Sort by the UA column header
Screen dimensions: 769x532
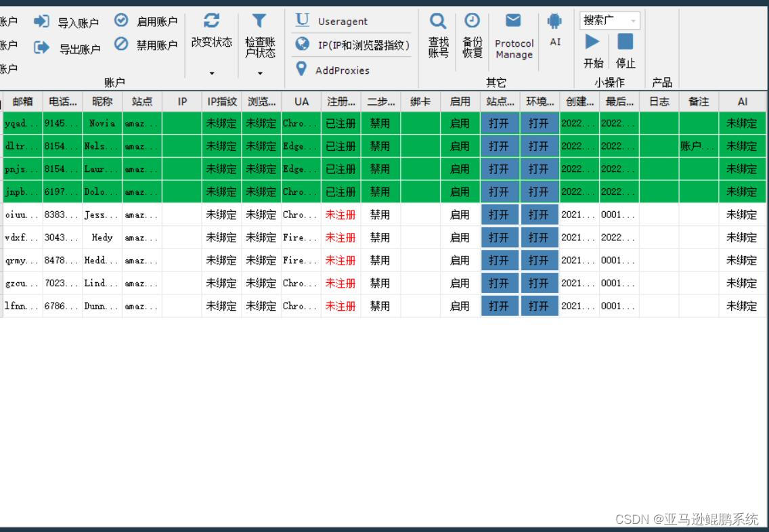pos(301,102)
